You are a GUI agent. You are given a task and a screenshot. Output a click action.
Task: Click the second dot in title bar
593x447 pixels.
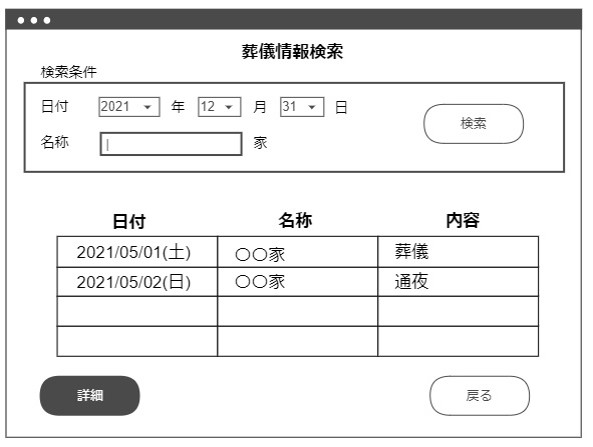(34, 20)
